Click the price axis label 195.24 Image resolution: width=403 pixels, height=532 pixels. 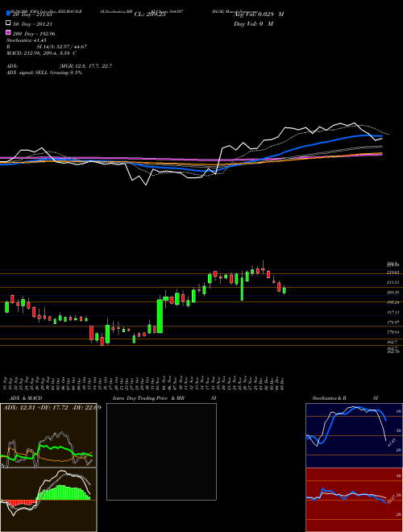tap(393, 302)
